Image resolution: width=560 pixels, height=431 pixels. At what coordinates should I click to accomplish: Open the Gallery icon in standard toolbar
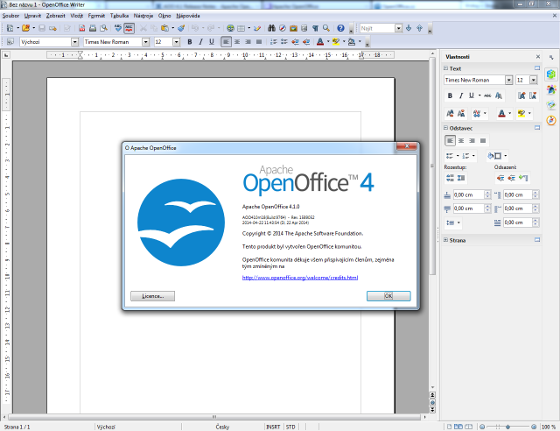(293, 28)
